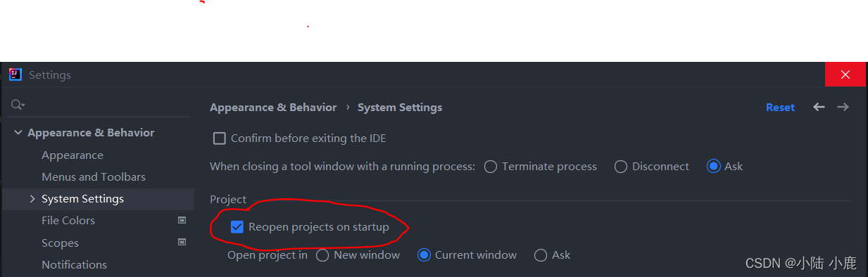This screenshot has height=277, width=868.
Task: Enable Confirm before exiting the IDE
Action: click(x=220, y=138)
